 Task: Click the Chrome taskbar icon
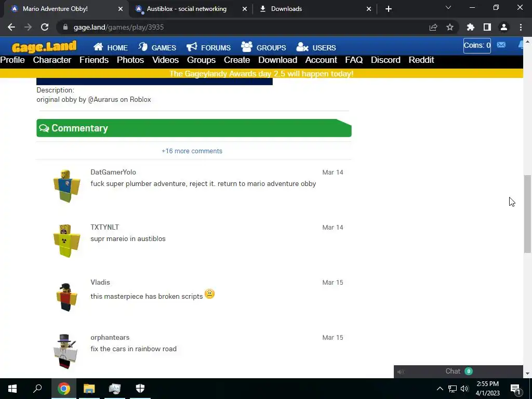pyautogui.click(x=63, y=389)
